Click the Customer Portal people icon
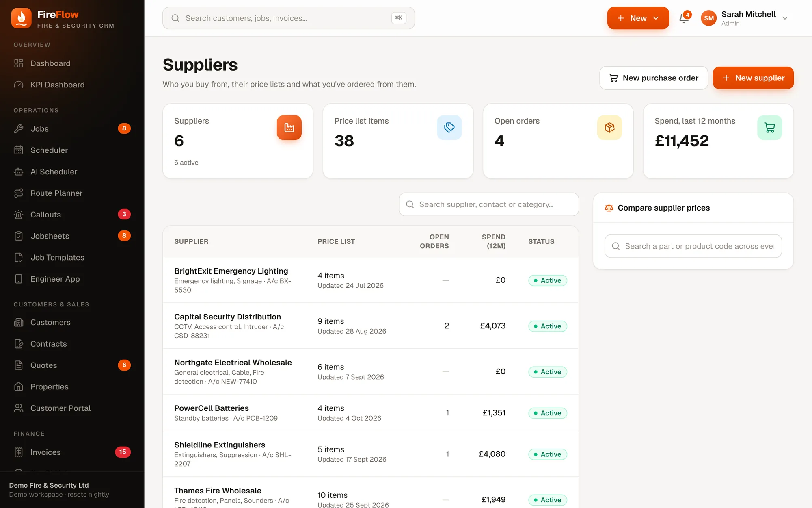 click(x=19, y=408)
